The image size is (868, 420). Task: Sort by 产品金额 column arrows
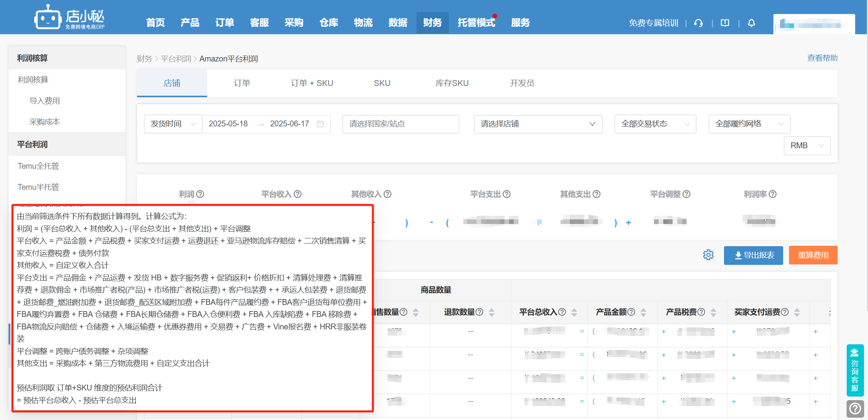pos(643,312)
